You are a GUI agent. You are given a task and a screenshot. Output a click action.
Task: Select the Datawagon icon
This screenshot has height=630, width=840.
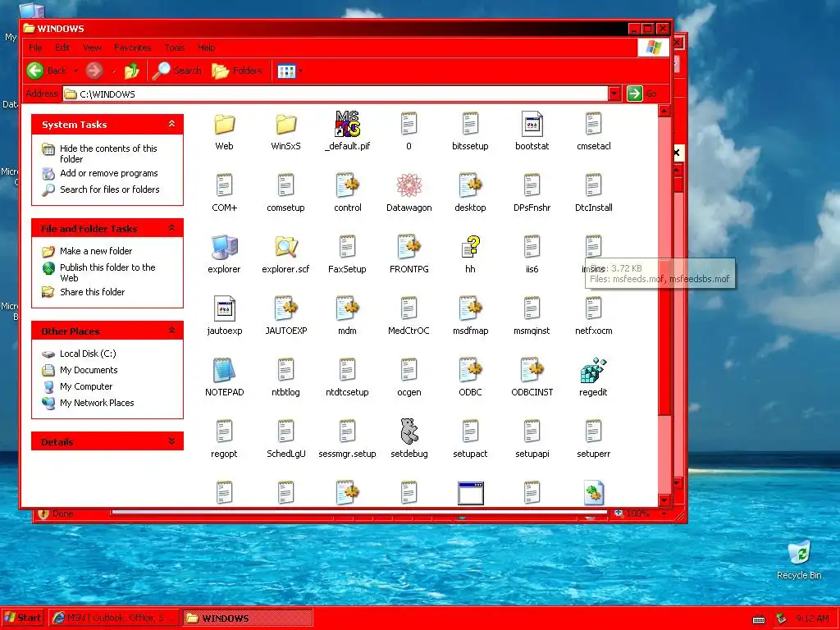tap(409, 185)
